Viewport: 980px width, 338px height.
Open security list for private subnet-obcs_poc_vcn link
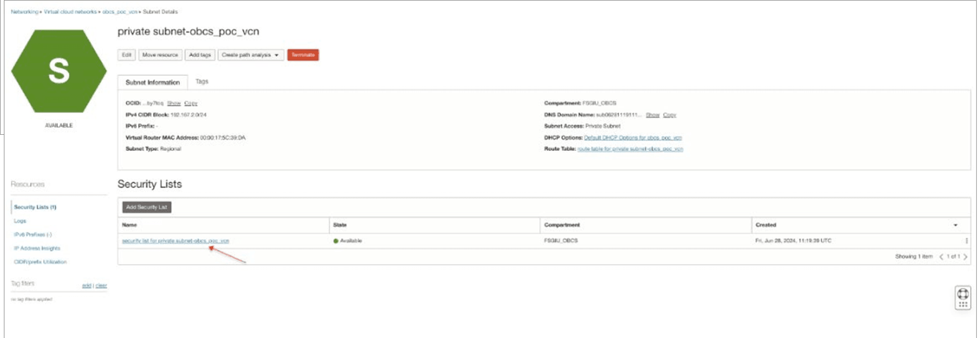175,241
